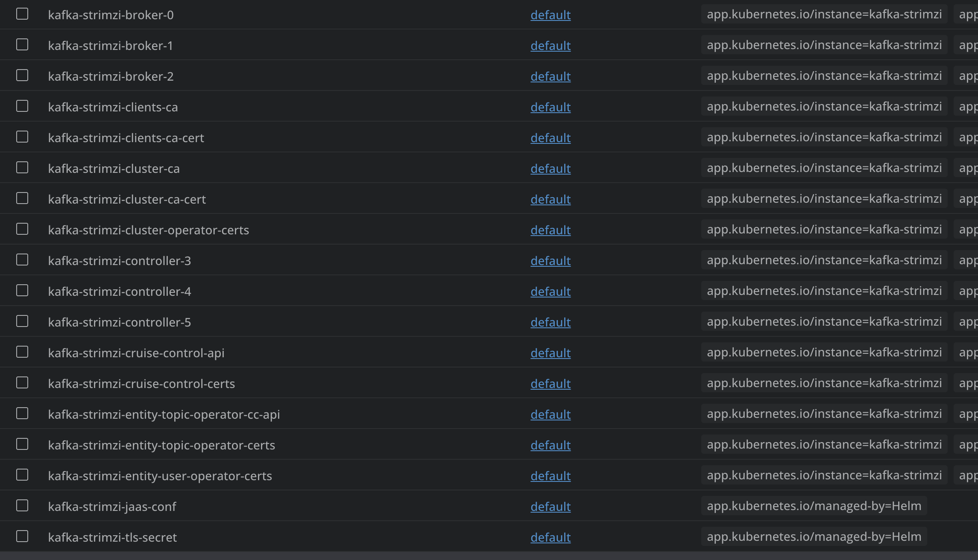Screen dimensions: 978x560
Task: Select the kafka-strimzi-entity-topic-operator-cc-api name
Action: pyautogui.click(x=164, y=414)
